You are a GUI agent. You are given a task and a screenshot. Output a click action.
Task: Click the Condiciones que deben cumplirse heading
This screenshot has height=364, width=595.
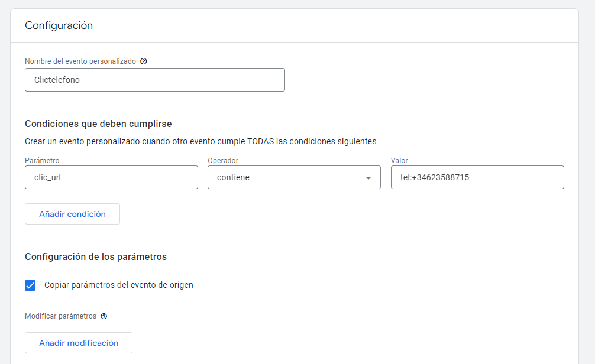(98, 124)
